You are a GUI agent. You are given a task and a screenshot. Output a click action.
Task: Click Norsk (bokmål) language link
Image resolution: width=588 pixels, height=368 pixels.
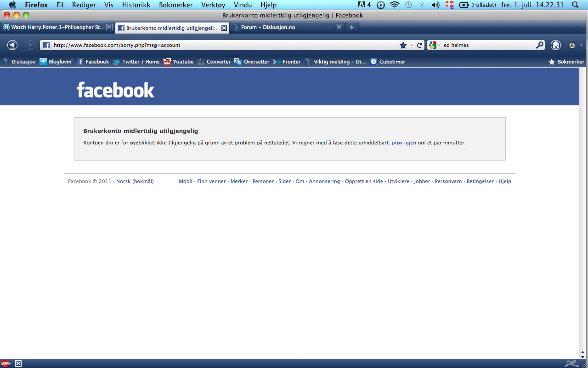tap(135, 181)
